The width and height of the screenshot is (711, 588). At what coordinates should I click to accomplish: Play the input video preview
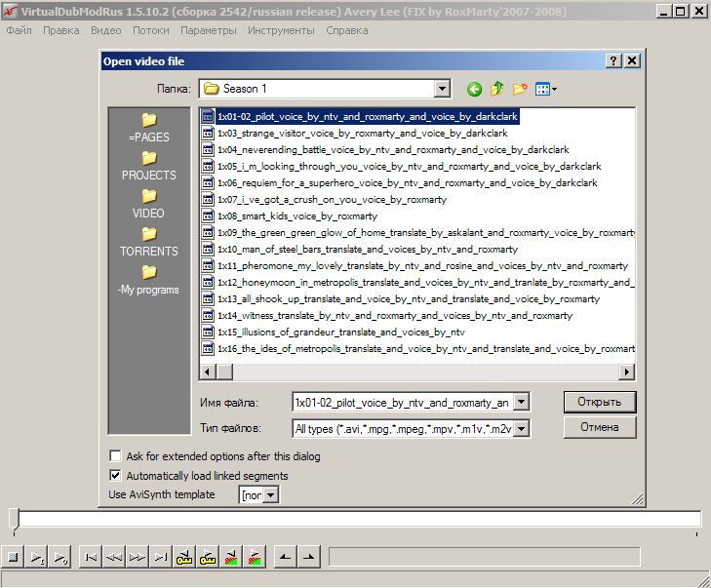[37, 557]
